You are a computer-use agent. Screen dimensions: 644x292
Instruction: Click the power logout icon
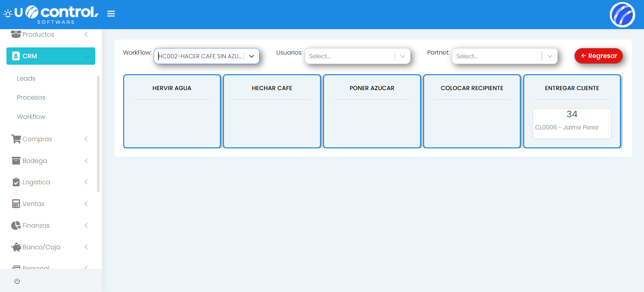pyautogui.click(x=17, y=281)
